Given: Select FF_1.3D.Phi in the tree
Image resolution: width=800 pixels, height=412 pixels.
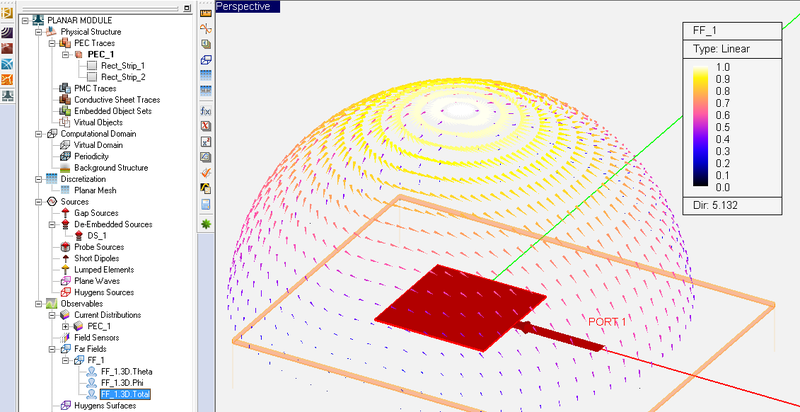Looking at the screenshot, I should (x=126, y=382).
